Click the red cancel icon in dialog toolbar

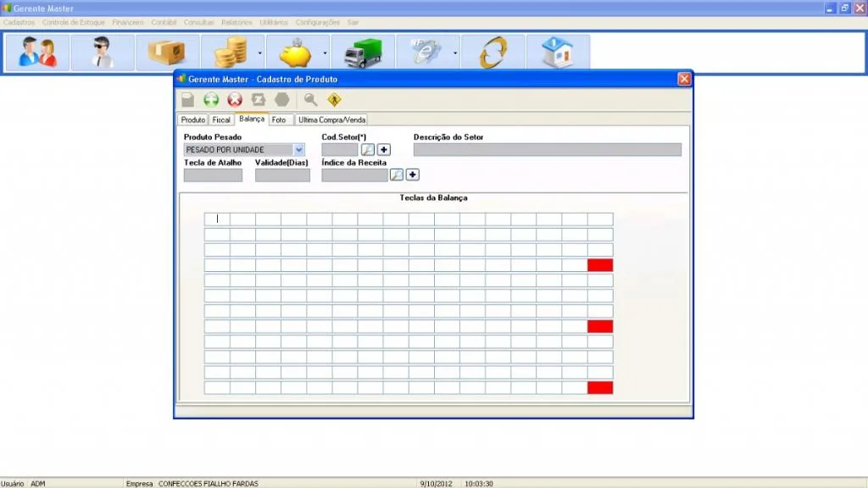coord(235,100)
